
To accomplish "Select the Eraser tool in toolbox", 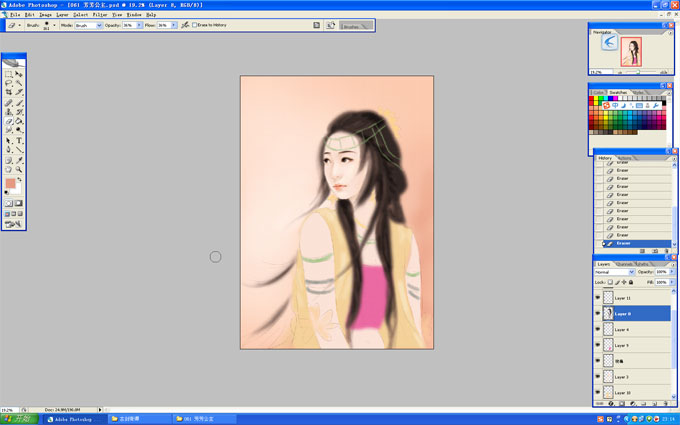I will 8,121.
